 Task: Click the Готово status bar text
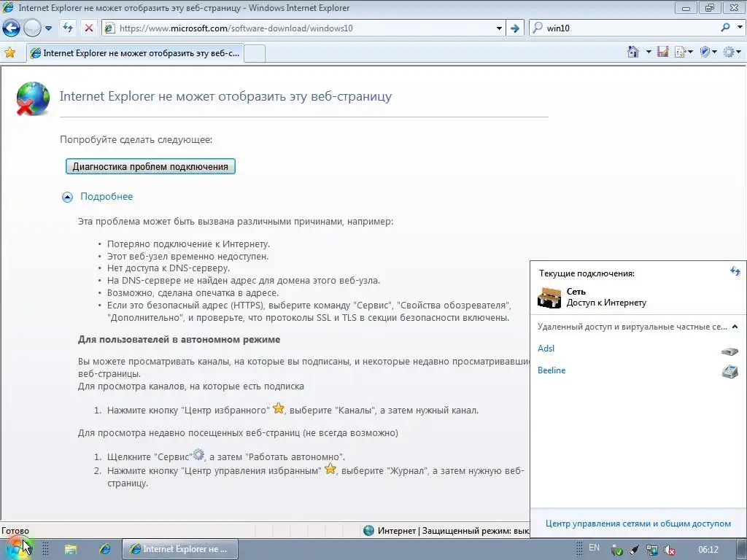[15, 531]
